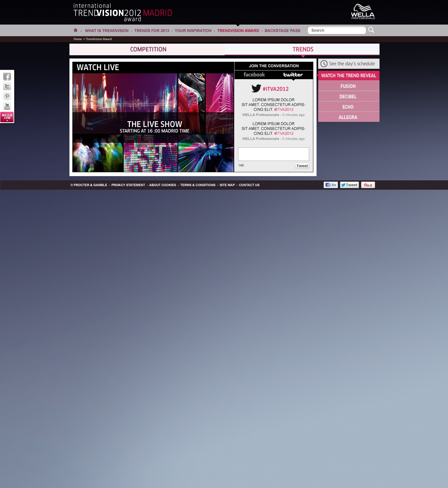The width and height of the screenshot is (448, 488).
Task: Click the Twitter bird icon next to #ITVA2012
Action: pyautogui.click(x=256, y=88)
